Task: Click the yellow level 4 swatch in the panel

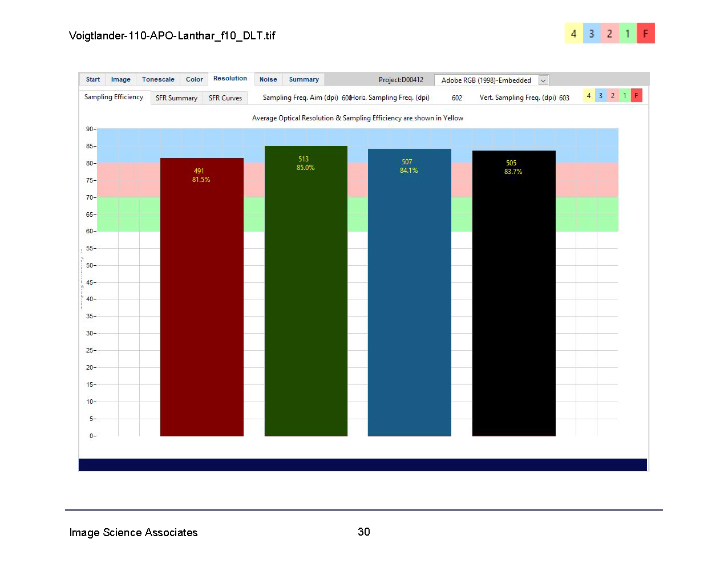Action: [589, 96]
